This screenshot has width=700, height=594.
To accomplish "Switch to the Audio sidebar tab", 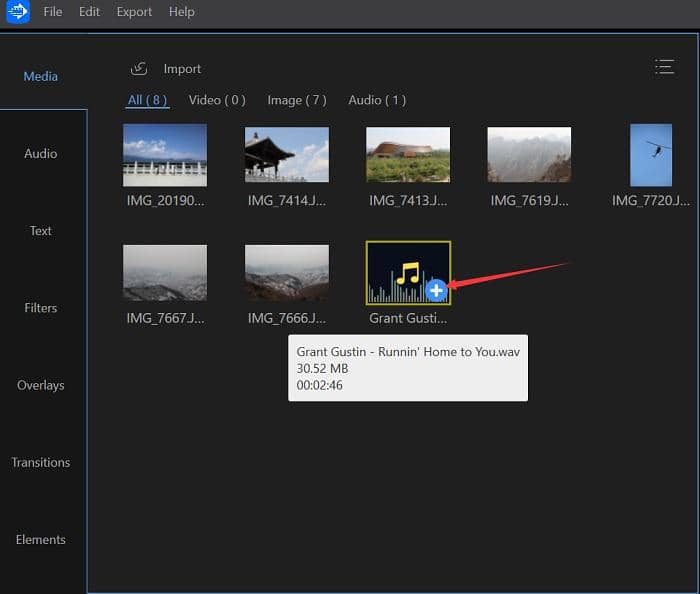I will [41, 154].
